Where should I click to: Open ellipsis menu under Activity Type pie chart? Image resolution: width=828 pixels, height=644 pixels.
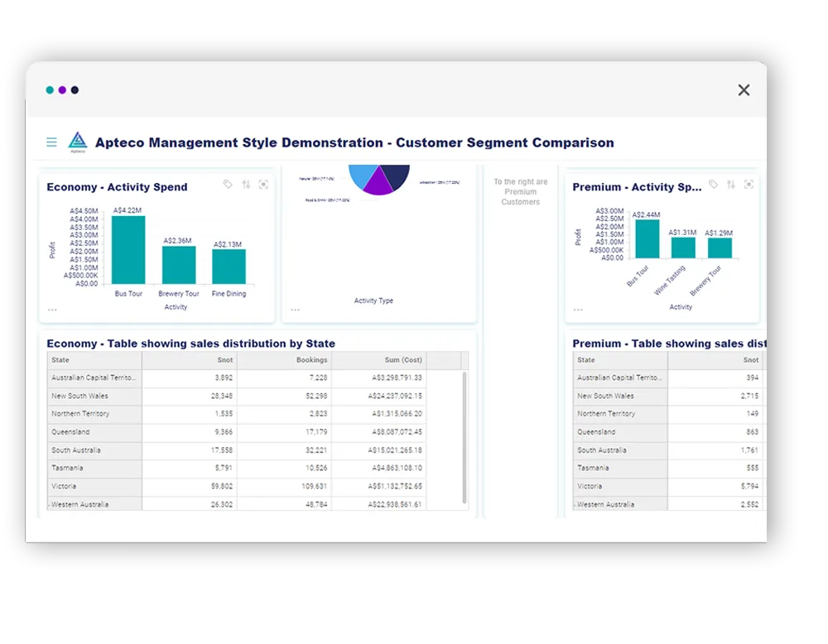coord(296,310)
